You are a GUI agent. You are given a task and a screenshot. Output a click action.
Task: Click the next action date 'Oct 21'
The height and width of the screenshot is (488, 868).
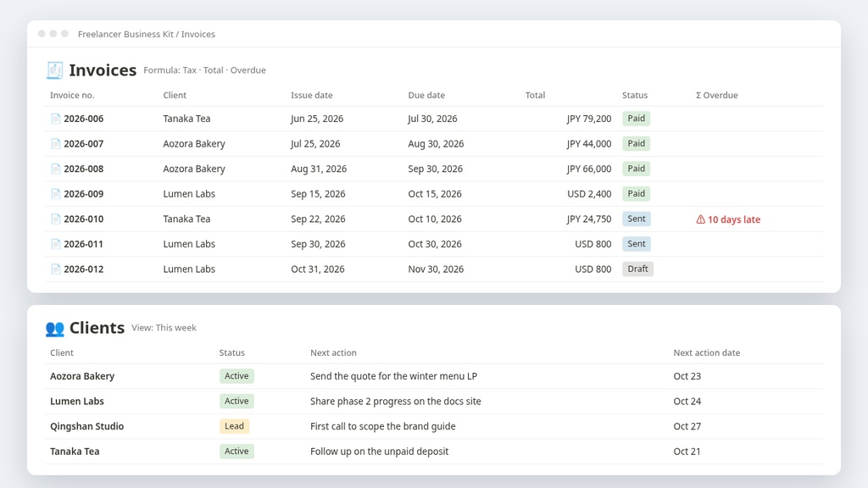pos(687,452)
